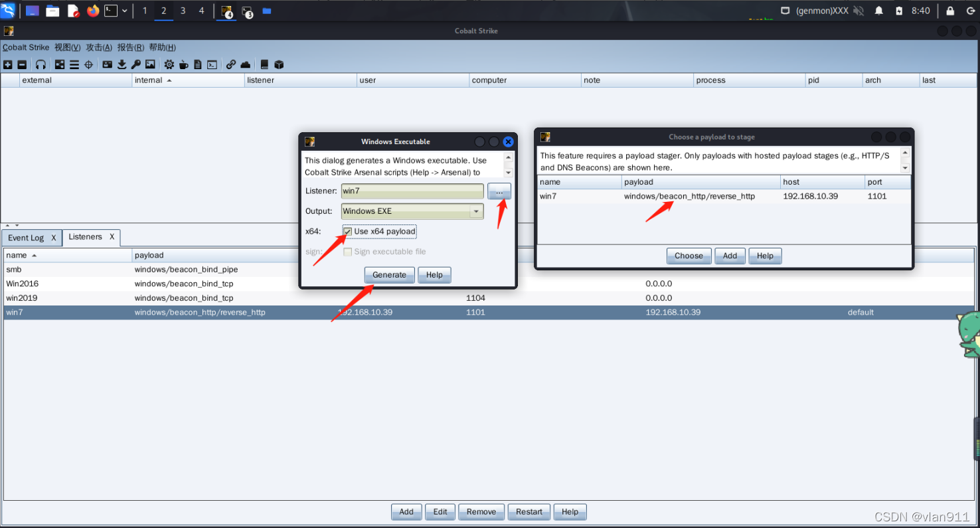This screenshot has width=980, height=528.
Task: Open the 视图(V) menu
Action: (x=67, y=47)
